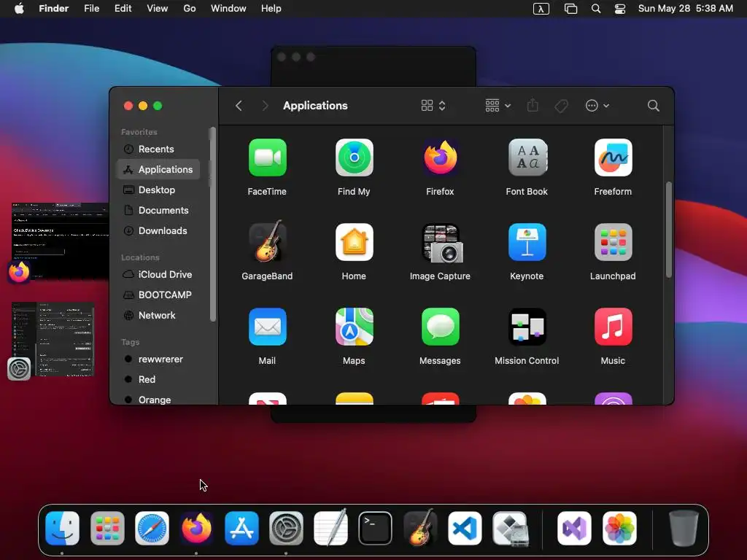Open Finder from the Dock
Viewport: 747px width, 560px height.
coord(63,528)
